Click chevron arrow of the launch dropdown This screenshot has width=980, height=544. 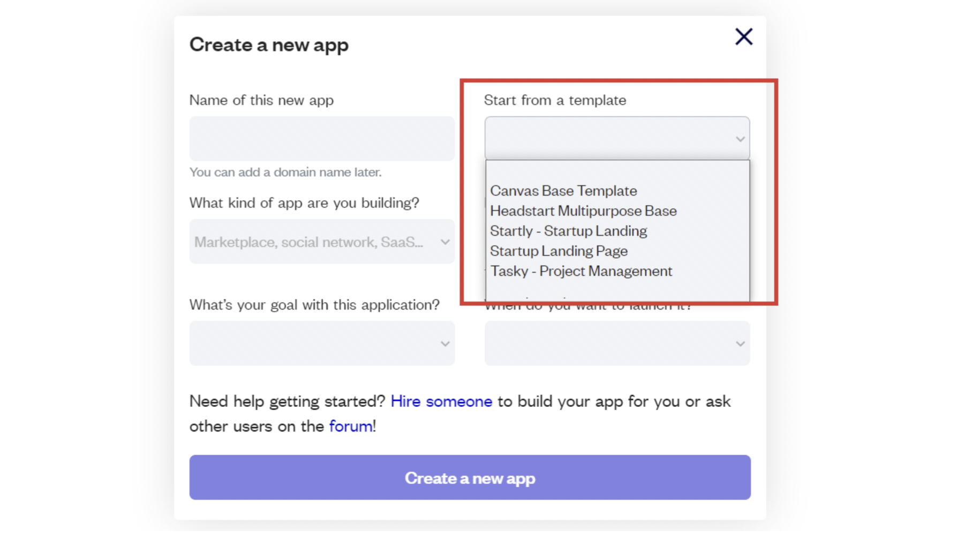point(740,344)
